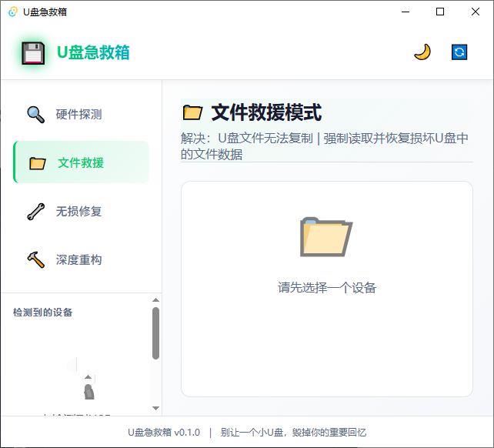Click the blue refresh devices icon
The width and height of the screenshot is (494, 448).
point(459,52)
